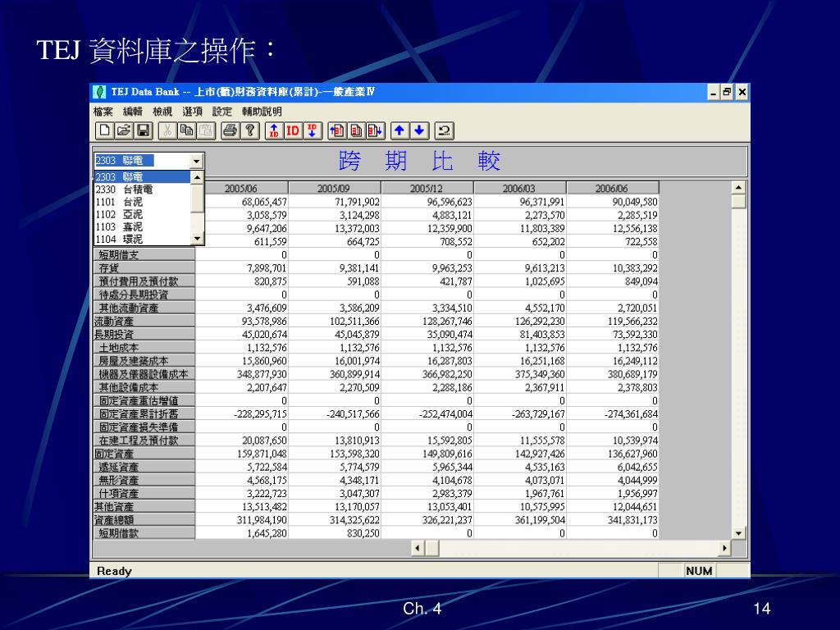Click the question mark Help icon
Viewport: 840px width, 630px height.
click(x=249, y=130)
